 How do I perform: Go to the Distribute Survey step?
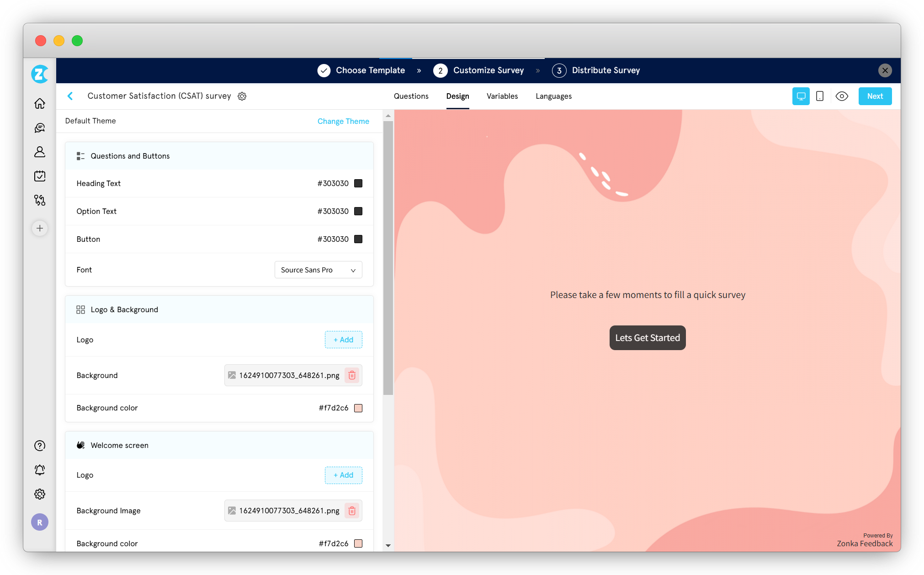point(596,70)
